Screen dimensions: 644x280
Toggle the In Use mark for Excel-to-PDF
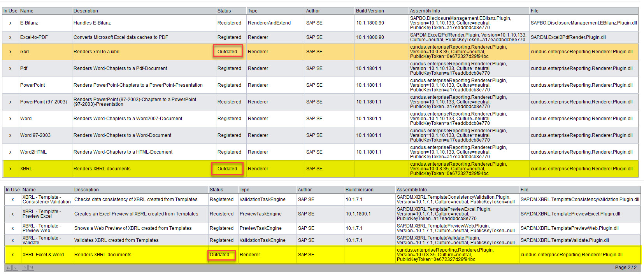coord(11,37)
